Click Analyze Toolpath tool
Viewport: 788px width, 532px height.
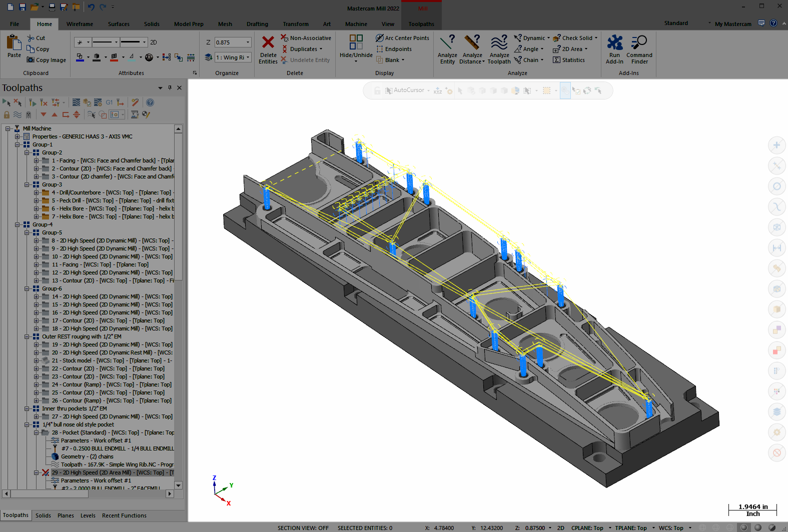[x=499, y=49]
